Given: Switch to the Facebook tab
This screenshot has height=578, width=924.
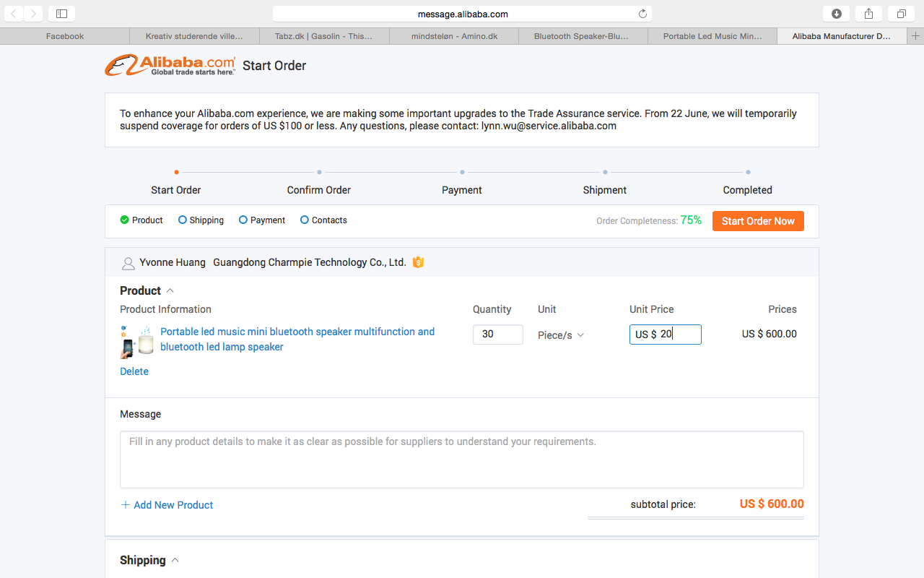Looking at the screenshot, I should 65,36.
